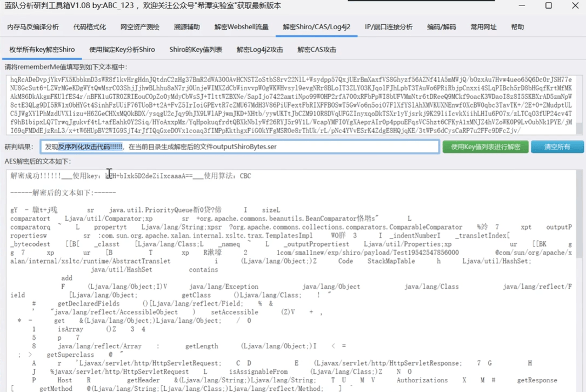Switch to 解密CAS攻击 sub-tab

(317, 50)
